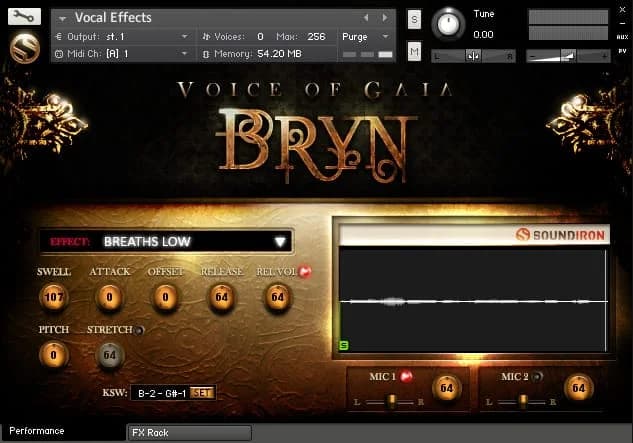This screenshot has height=443, width=633.
Task: Click the Soundiron S logo badge
Action: tap(25, 48)
